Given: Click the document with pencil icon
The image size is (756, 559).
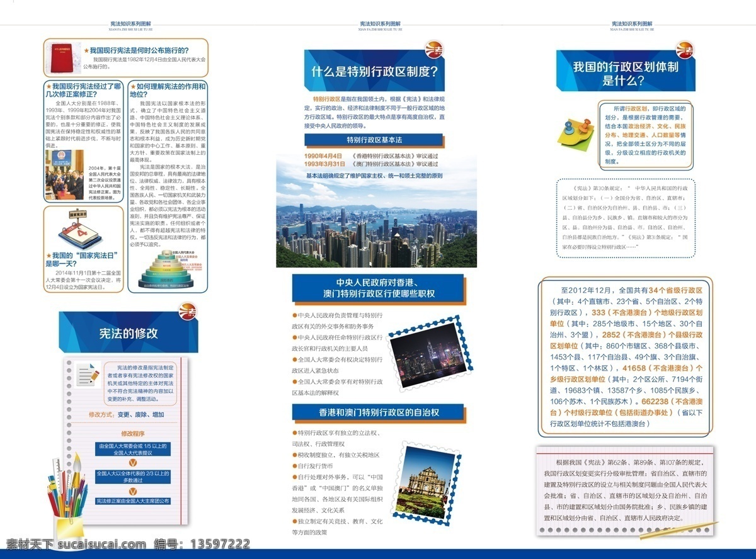Looking at the screenshot, I should (88, 374).
